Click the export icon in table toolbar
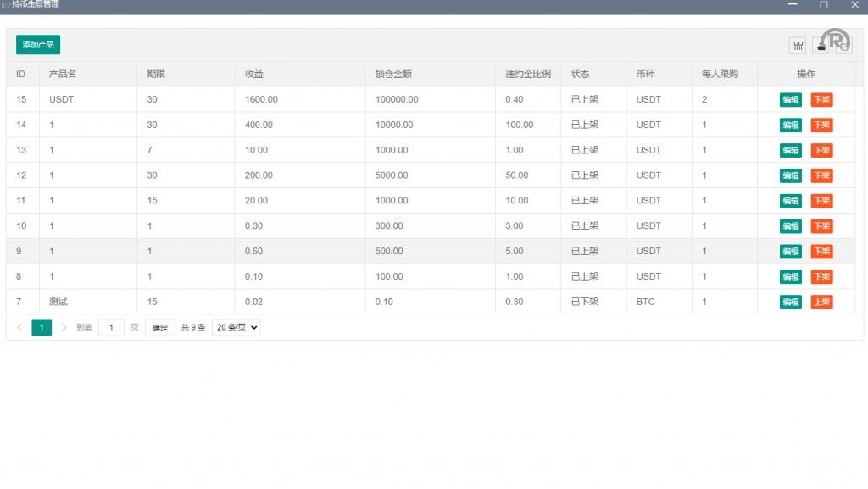The image size is (868, 489). point(821,46)
